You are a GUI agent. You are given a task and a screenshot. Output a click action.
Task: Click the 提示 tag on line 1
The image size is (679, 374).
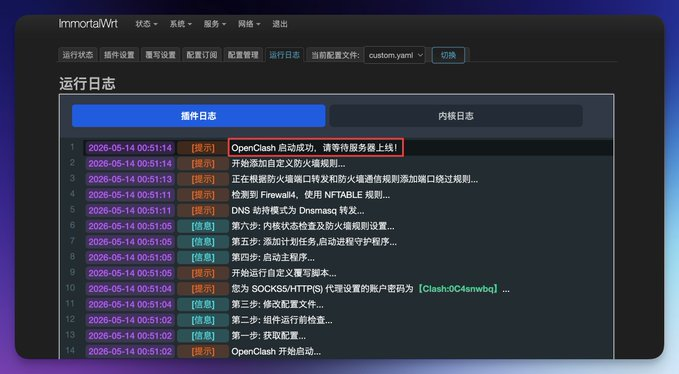tap(203, 148)
